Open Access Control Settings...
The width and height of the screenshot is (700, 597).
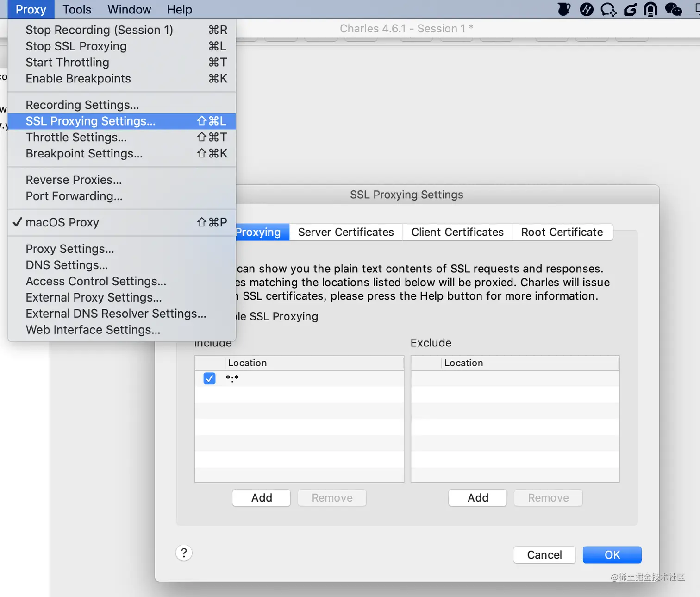click(122, 282)
